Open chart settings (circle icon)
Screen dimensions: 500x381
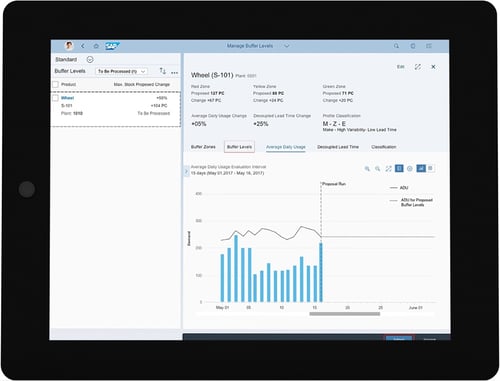point(410,169)
